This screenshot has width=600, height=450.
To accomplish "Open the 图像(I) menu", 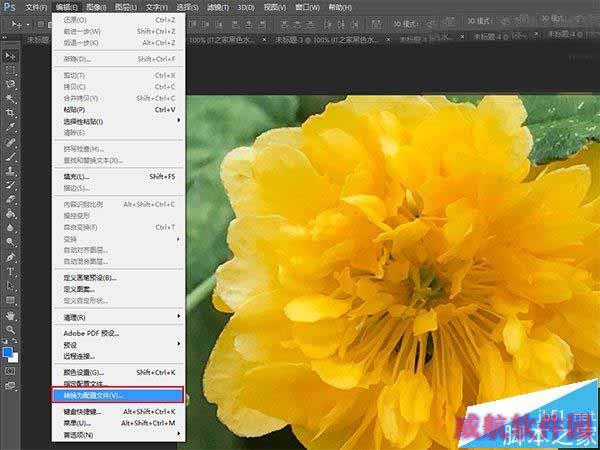I will pyautogui.click(x=96, y=7).
